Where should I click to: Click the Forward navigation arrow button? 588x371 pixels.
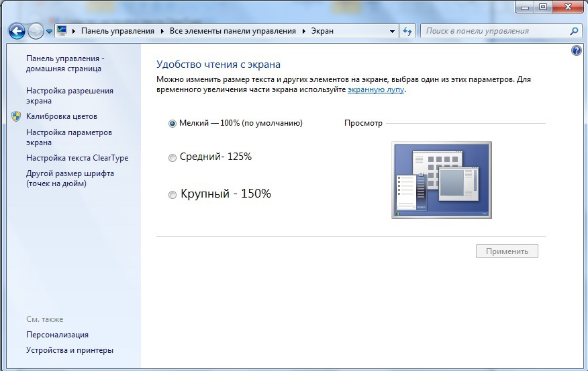pyautogui.click(x=36, y=31)
